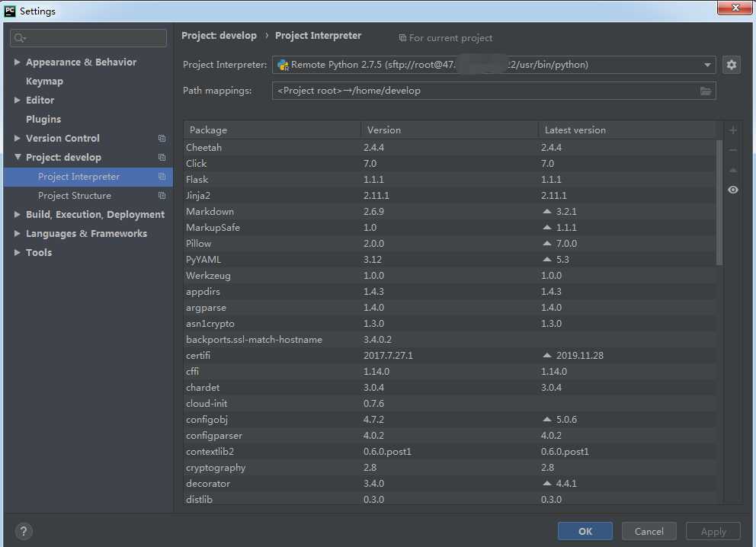Click upgrade arrow next to configobj 5.0.6
The width and height of the screenshot is (756, 547).
(546, 419)
